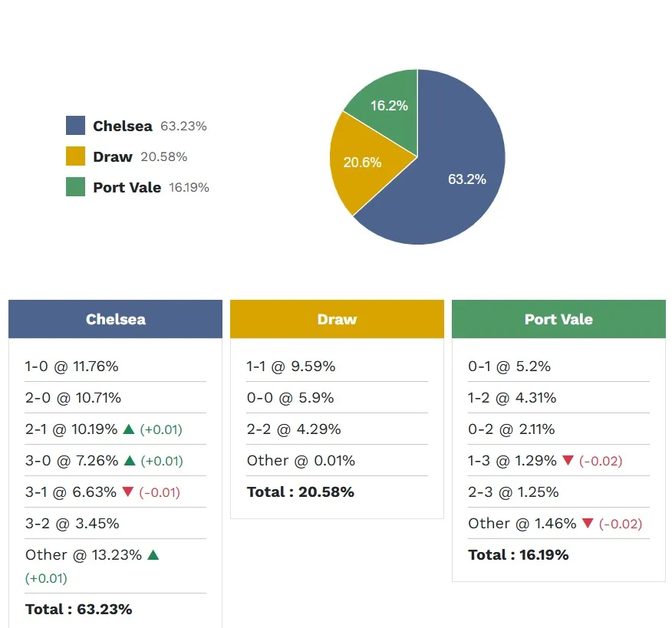Click the green Port Vale legend swatch
The width and height of the screenshot is (672, 628).
pos(75,187)
